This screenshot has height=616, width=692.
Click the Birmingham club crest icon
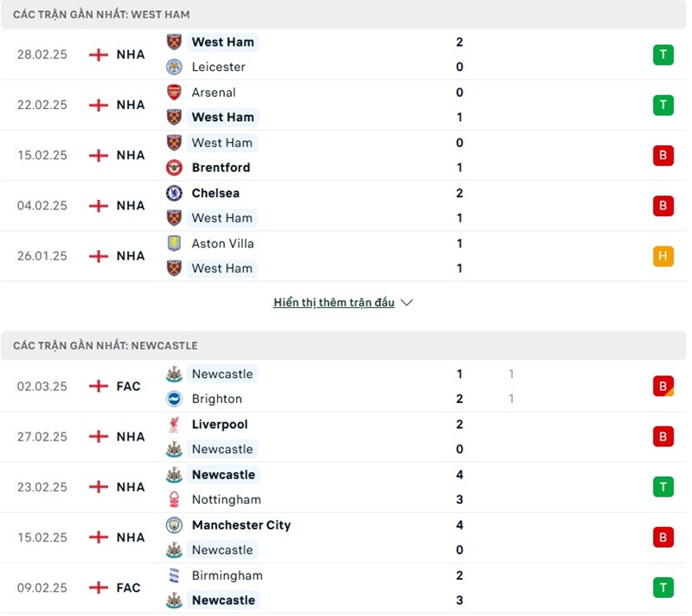(x=175, y=575)
